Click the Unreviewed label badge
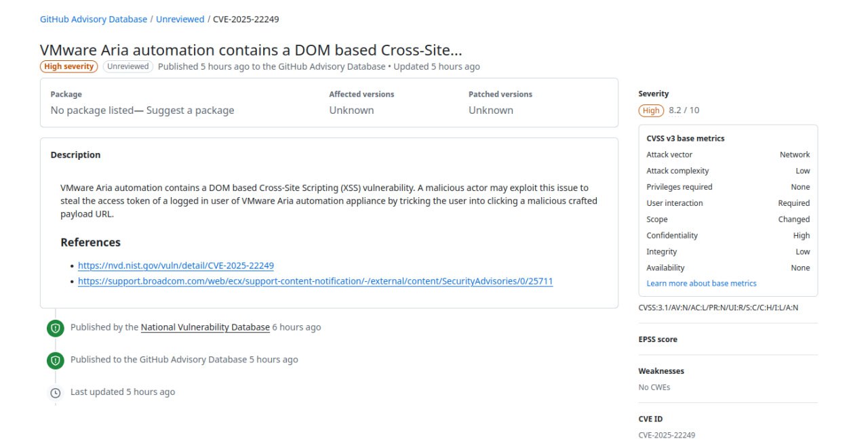This screenshot has height=441, width=868. pos(128,66)
